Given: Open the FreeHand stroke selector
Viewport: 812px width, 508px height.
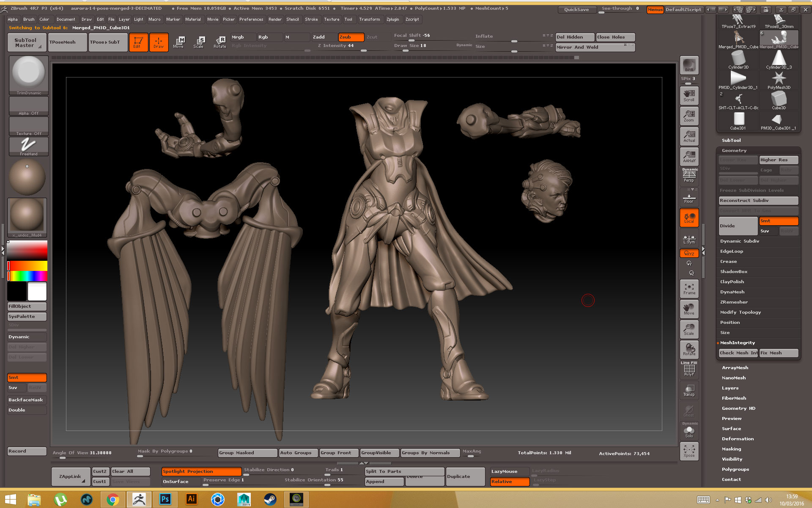Looking at the screenshot, I should 29,146.
